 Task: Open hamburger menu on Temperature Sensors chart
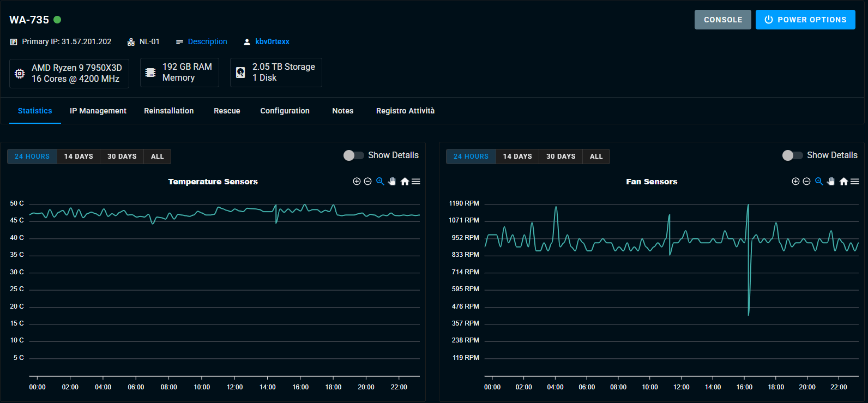[416, 182]
